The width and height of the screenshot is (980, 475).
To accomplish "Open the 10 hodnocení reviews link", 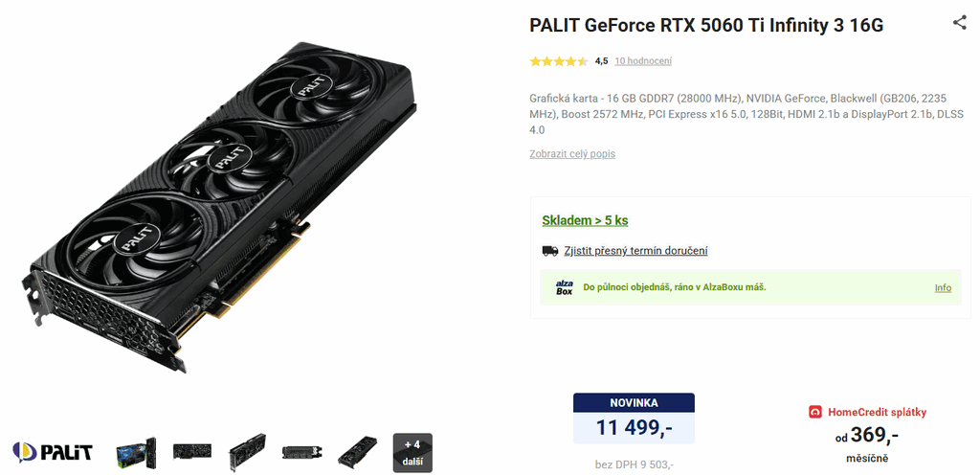I will pyautogui.click(x=643, y=61).
